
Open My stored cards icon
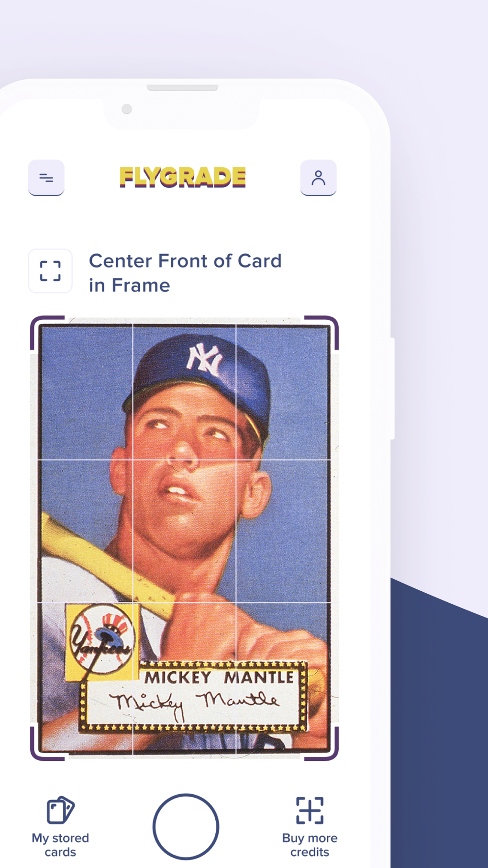tap(60, 810)
